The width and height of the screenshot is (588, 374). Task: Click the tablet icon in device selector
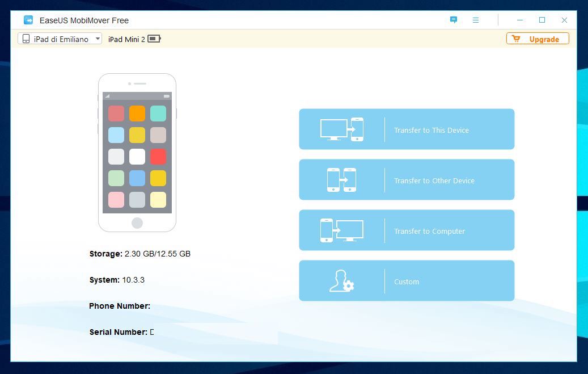click(26, 39)
